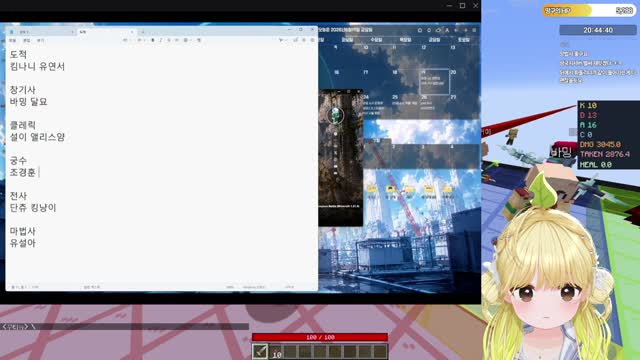Select the active second Notepad tab

pyautogui.click(x=106, y=31)
